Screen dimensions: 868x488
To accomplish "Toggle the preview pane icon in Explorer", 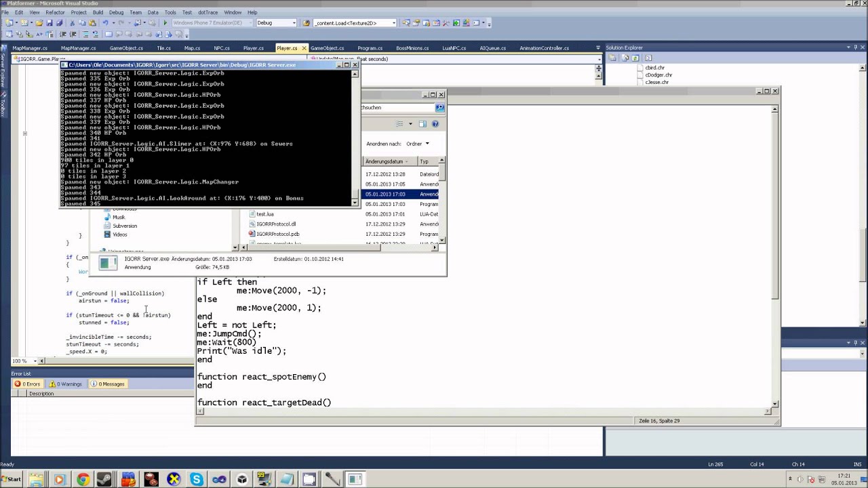I will point(422,124).
